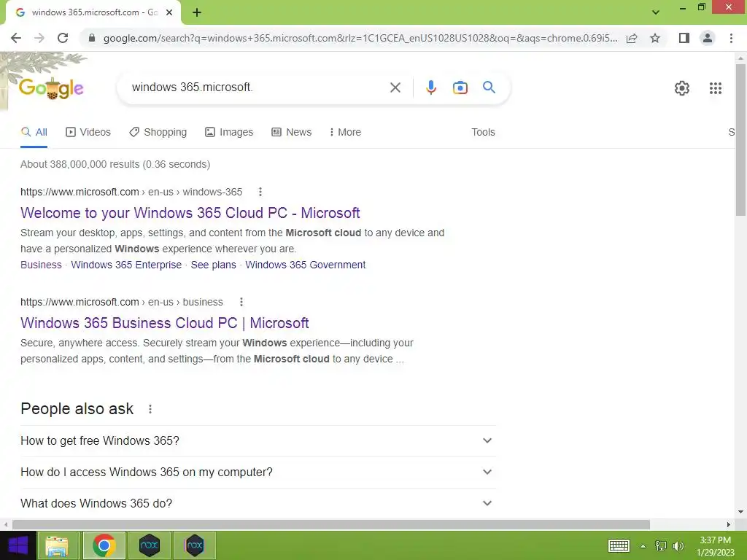Open File Explorer from the taskbar

click(x=57, y=545)
